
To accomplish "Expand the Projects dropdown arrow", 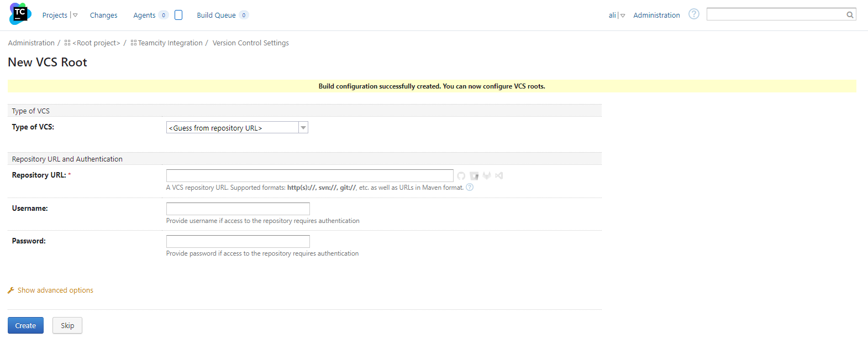I will pos(75,15).
